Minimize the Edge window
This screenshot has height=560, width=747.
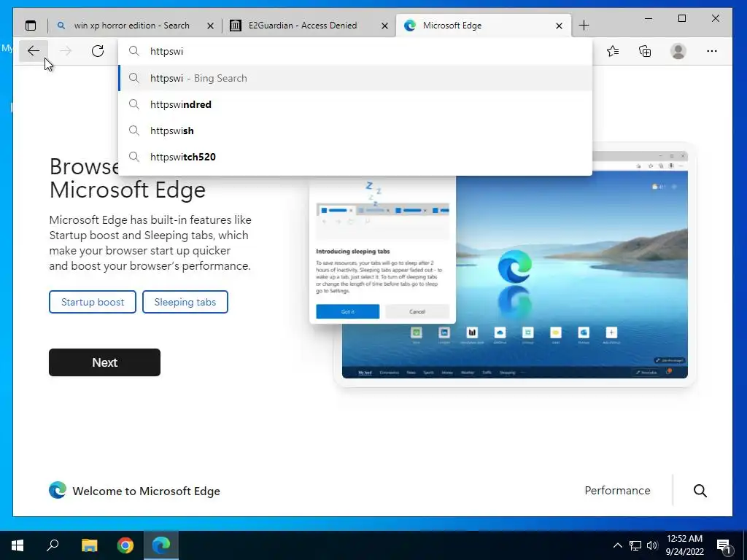click(649, 18)
